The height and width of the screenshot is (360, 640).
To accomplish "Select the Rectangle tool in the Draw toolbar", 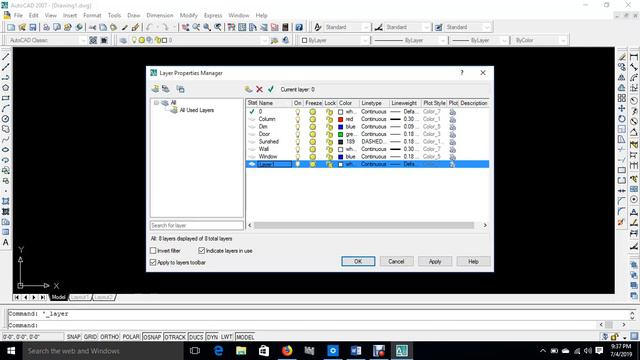I will tap(6, 98).
